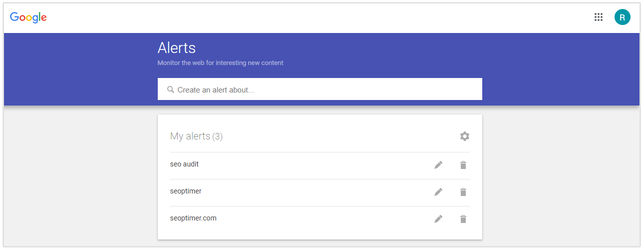Edit the seoptimer alert with the pencil

[438, 192]
